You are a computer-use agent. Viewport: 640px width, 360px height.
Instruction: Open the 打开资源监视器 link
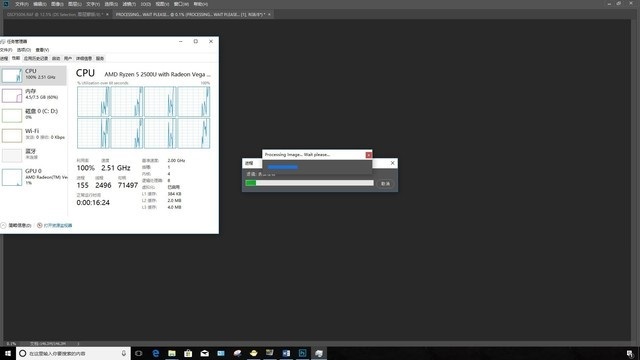coord(55,225)
